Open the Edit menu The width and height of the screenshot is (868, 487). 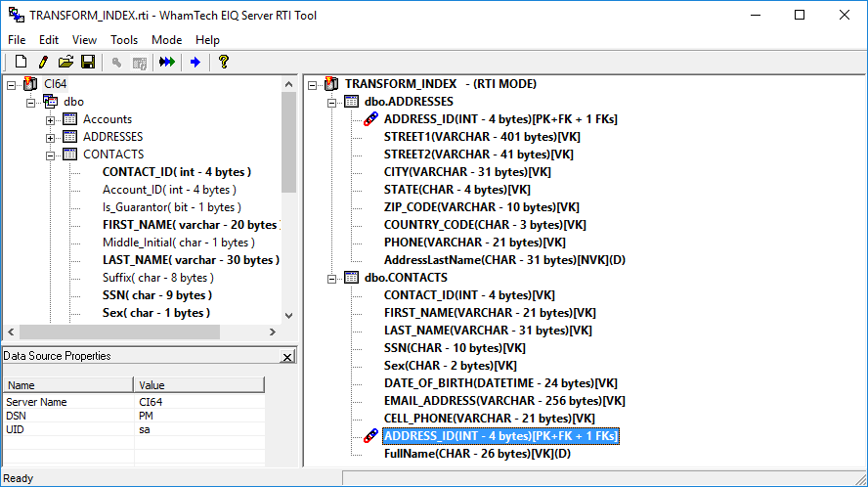49,40
